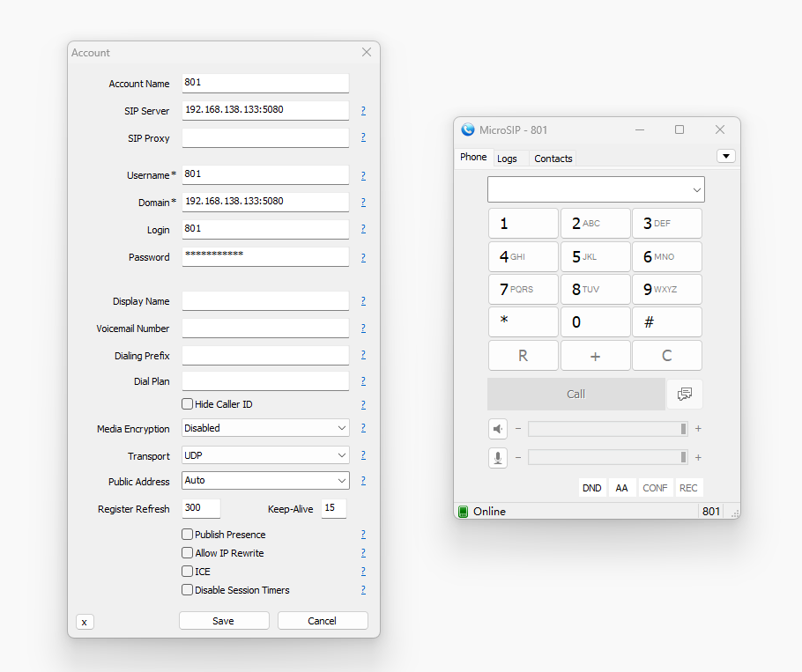This screenshot has width=802, height=672.
Task: Check the Publish Presence option
Action: coord(188,535)
